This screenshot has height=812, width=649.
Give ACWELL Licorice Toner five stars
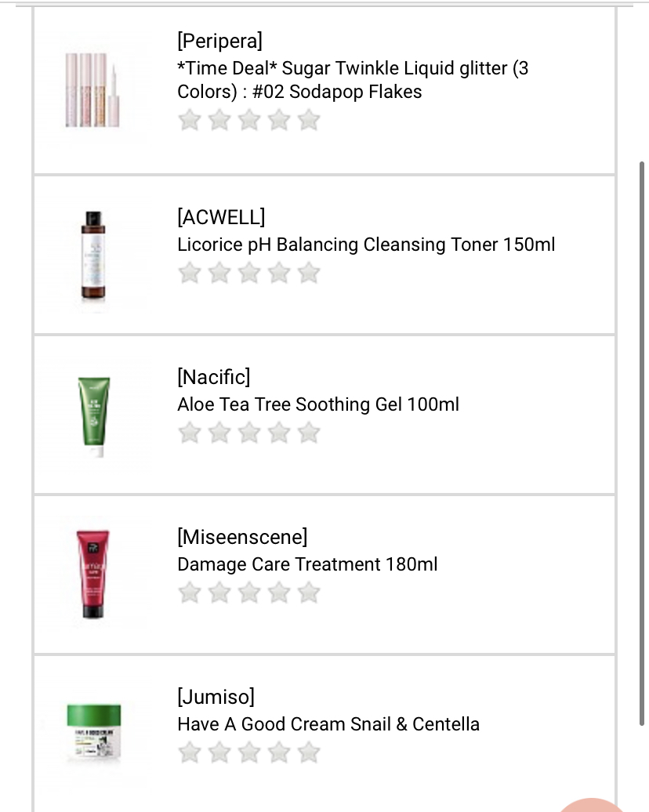310,273
